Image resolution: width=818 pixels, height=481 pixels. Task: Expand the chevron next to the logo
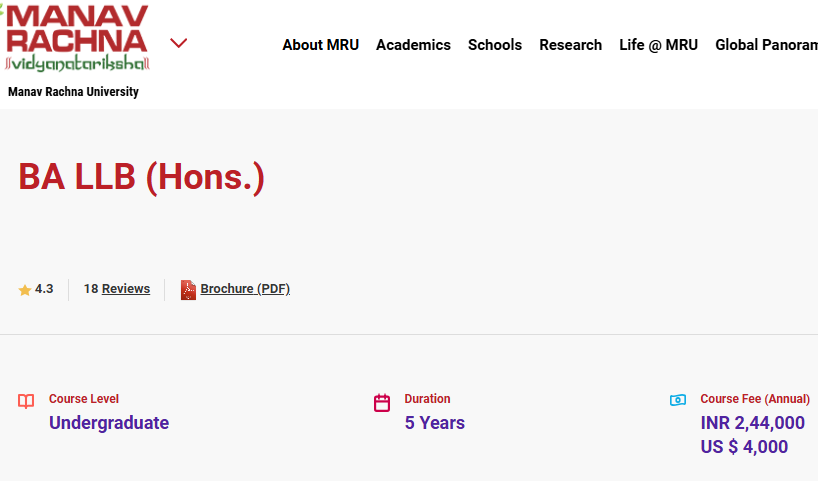click(179, 43)
